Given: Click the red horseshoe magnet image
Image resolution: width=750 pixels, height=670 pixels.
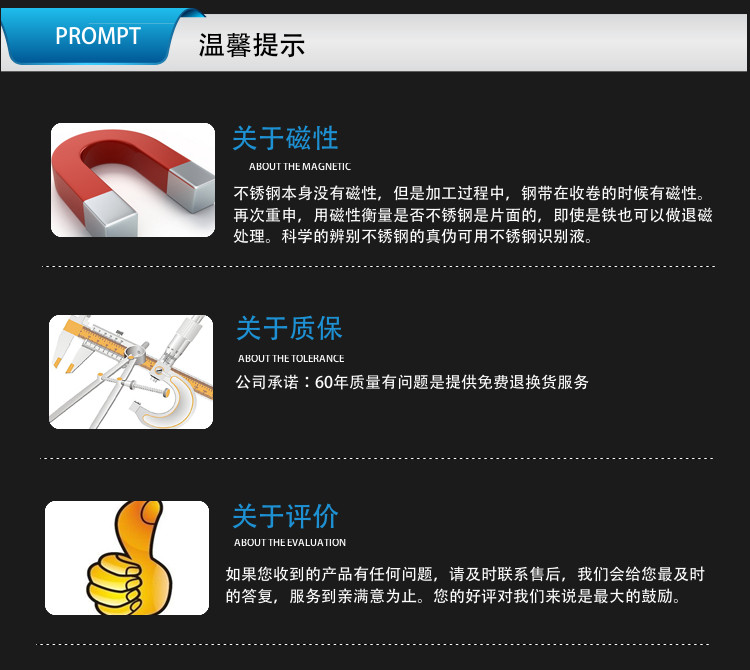Looking at the screenshot, I should tap(132, 180).
